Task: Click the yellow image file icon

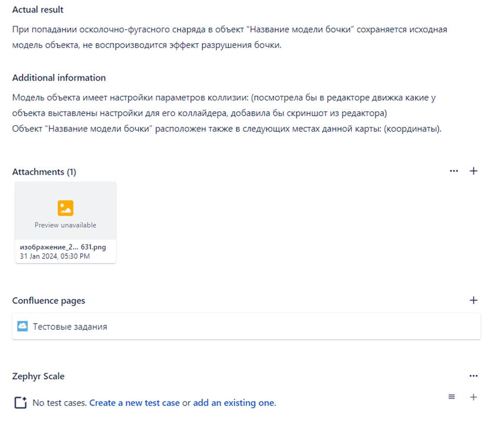Action: click(66, 208)
